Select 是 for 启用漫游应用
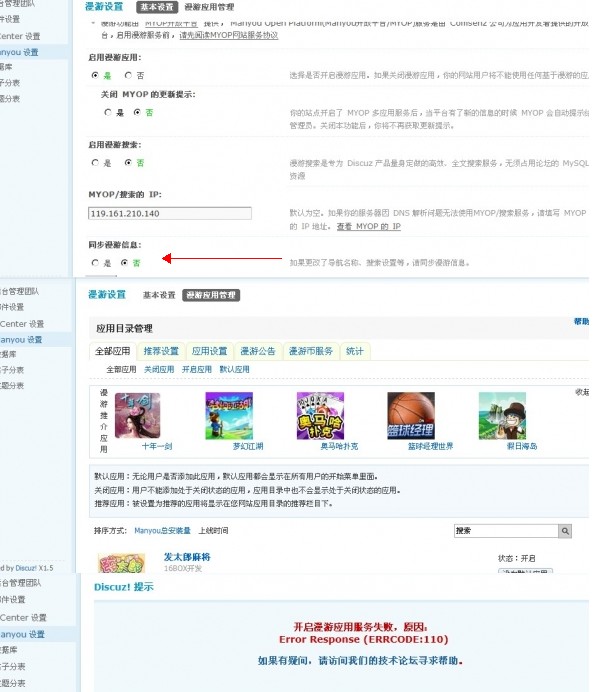605x692 pixels. (95, 75)
